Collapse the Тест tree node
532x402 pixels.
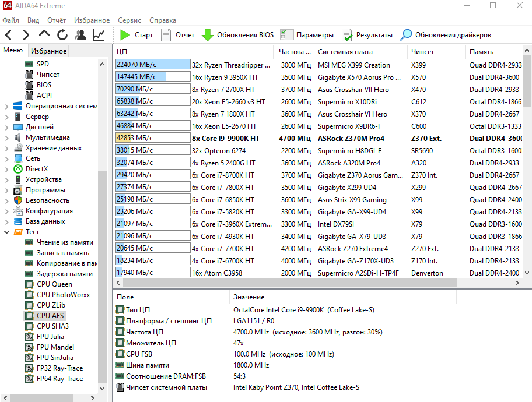click(6, 232)
